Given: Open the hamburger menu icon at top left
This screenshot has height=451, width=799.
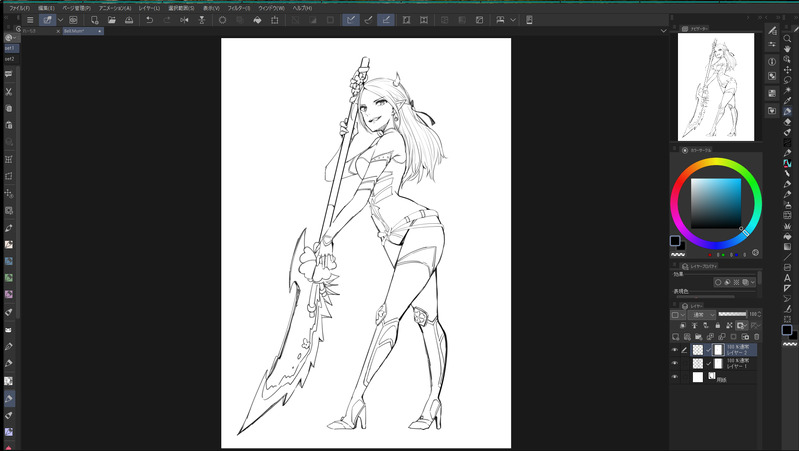Looking at the screenshot, I should pyautogui.click(x=30, y=19).
